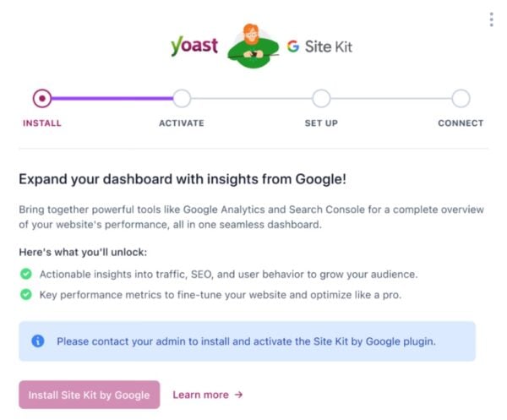Open the three-dot options menu

[491, 19]
